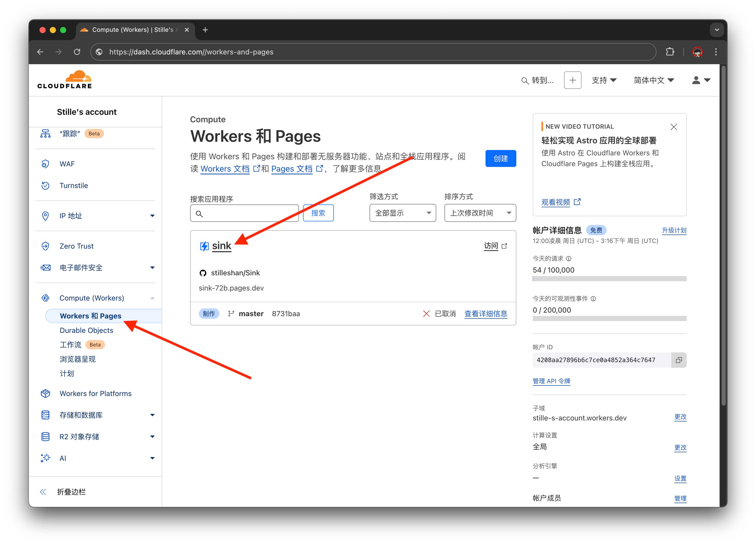Click the sink Pages lightning icon
The image size is (756, 545).
204,246
